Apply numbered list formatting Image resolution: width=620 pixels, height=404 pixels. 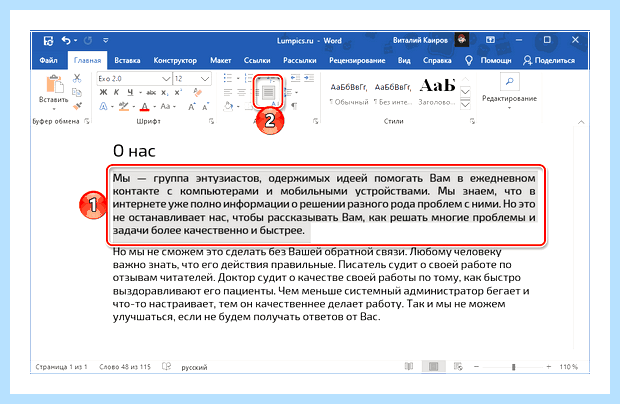(248, 78)
